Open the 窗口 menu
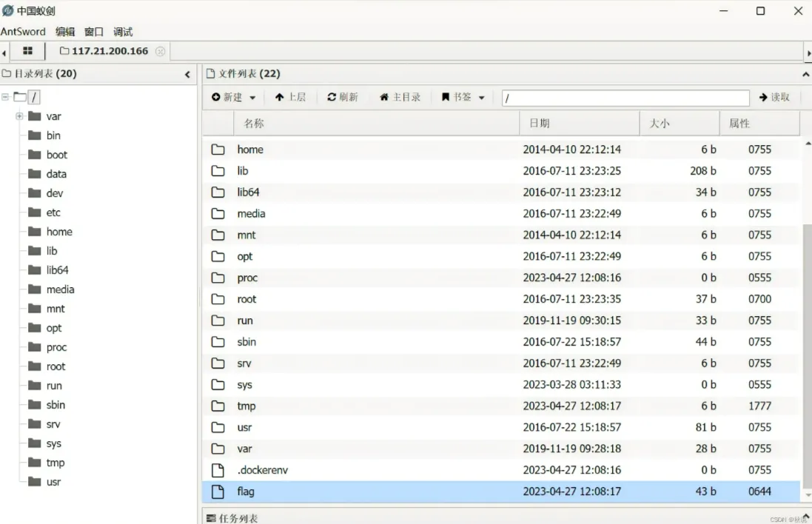Image resolution: width=812 pixels, height=524 pixels. (94, 32)
